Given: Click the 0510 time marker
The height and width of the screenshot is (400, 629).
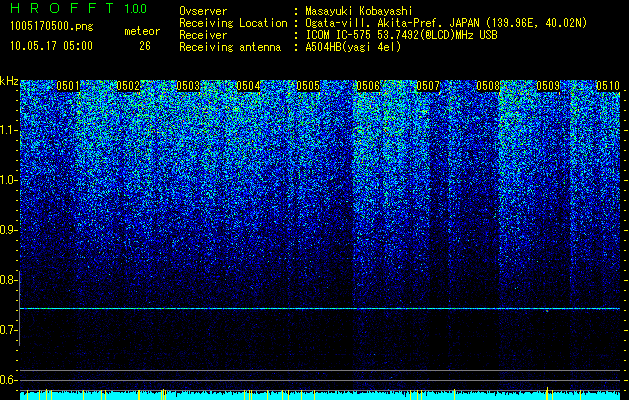Looking at the screenshot, I should pyautogui.click(x=608, y=86).
